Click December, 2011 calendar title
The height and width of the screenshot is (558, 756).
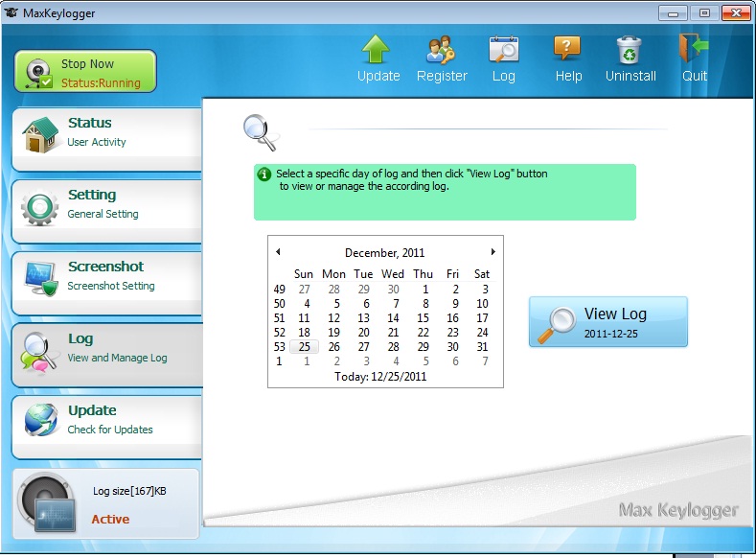coord(385,253)
